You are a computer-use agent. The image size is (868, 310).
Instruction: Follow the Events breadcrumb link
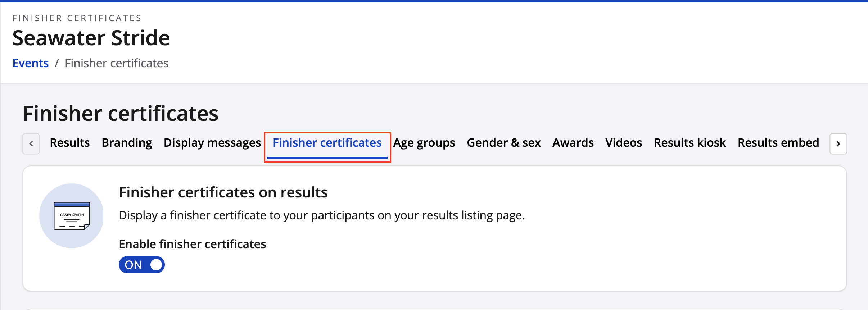click(x=31, y=63)
